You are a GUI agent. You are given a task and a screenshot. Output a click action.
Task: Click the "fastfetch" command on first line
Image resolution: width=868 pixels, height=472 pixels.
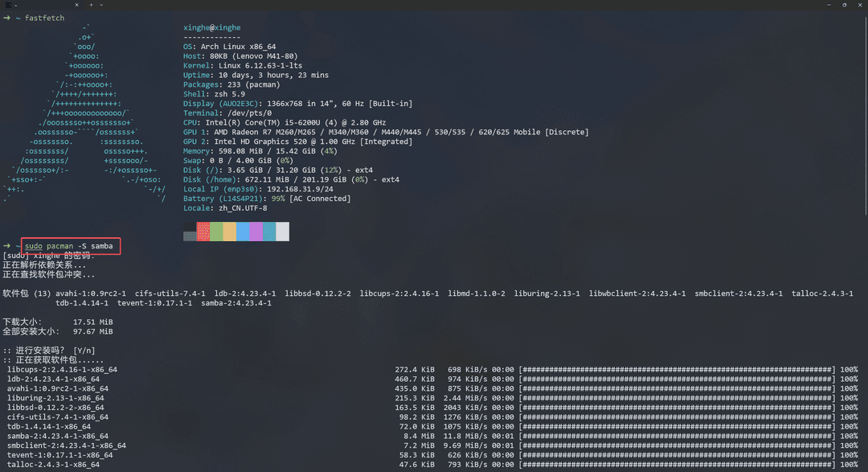[44, 18]
